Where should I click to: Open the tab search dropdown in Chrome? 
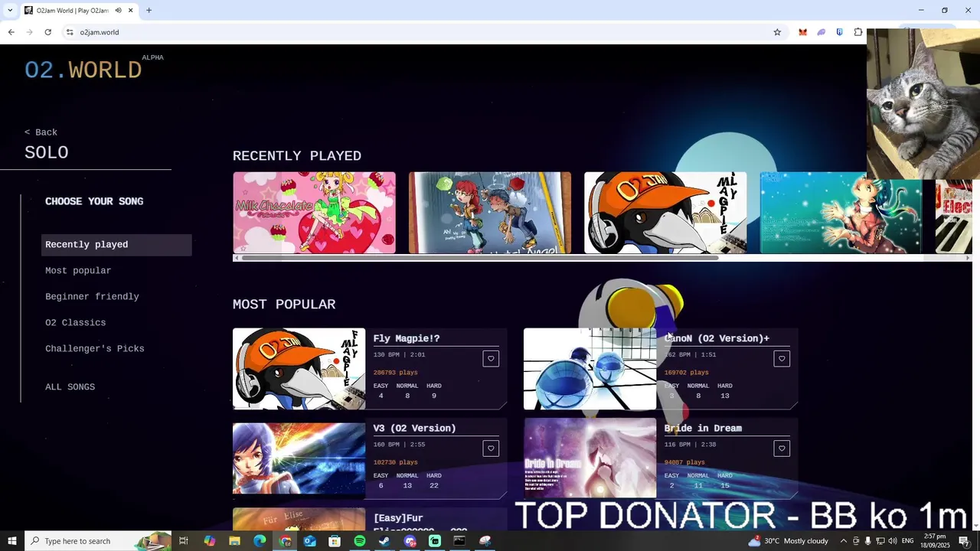pyautogui.click(x=9, y=11)
